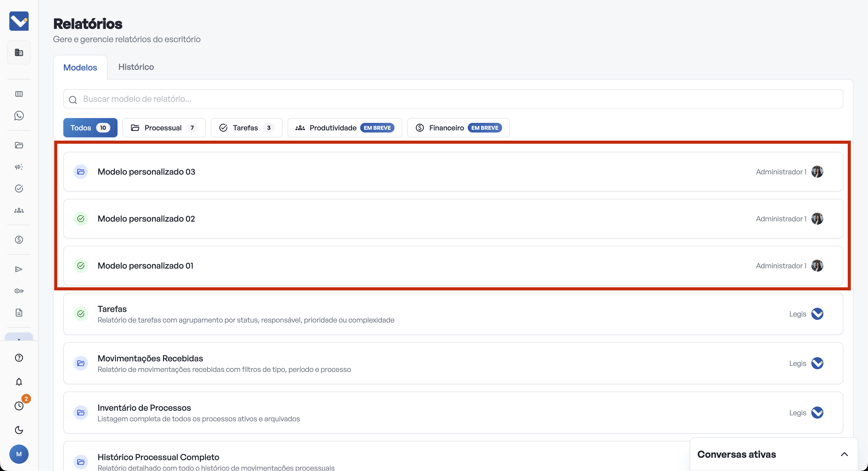Filter by Tarefas category chip

click(246, 128)
